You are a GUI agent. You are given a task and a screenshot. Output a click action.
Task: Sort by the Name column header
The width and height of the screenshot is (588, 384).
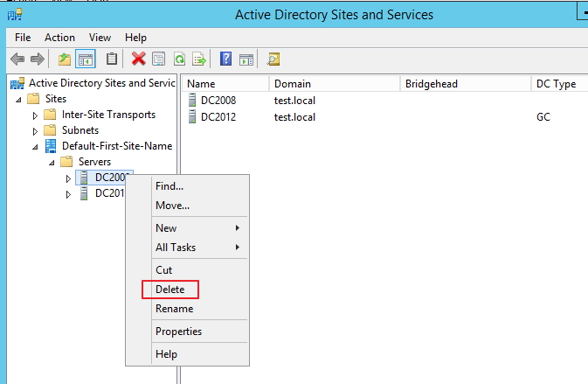pos(225,84)
